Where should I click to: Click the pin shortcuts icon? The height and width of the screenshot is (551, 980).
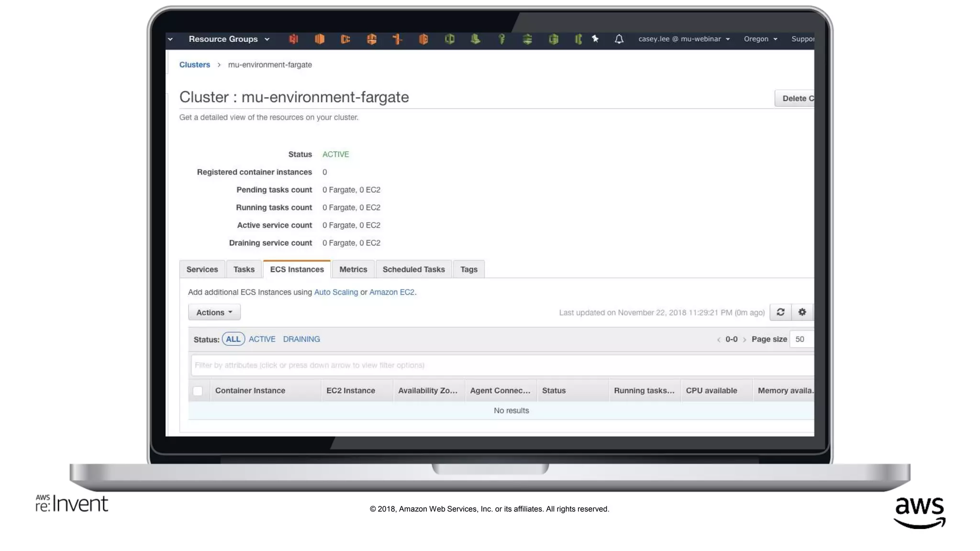point(595,39)
